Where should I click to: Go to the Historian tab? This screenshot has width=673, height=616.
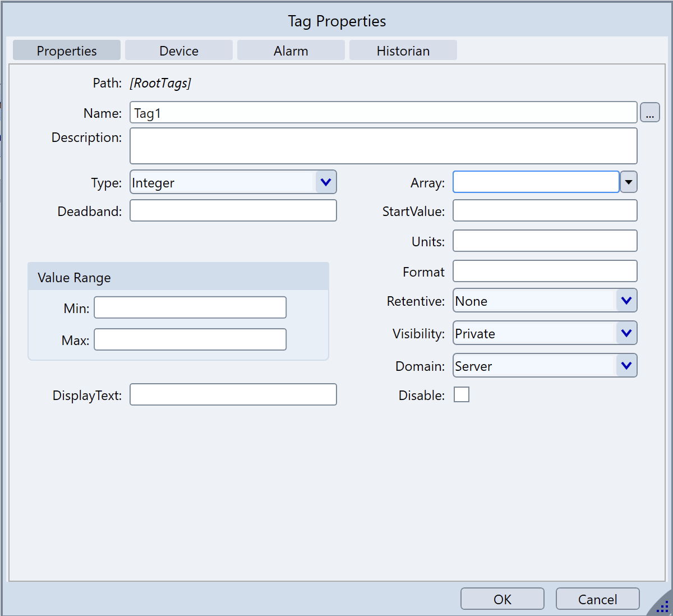403,50
